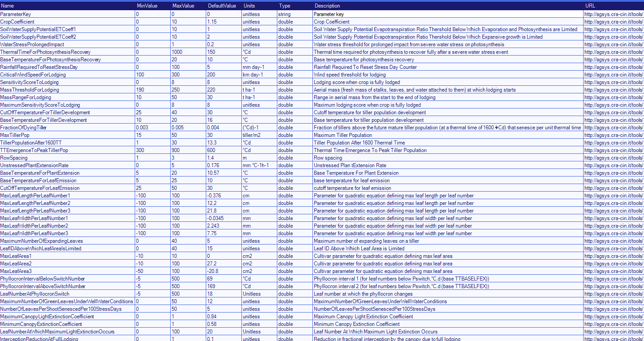Click default value 13.3
This screenshot has height=341, width=644.
click(x=224, y=143)
